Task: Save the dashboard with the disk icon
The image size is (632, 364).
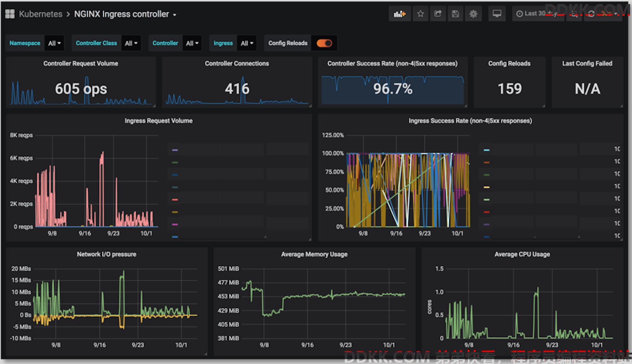Action: (x=455, y=14)
